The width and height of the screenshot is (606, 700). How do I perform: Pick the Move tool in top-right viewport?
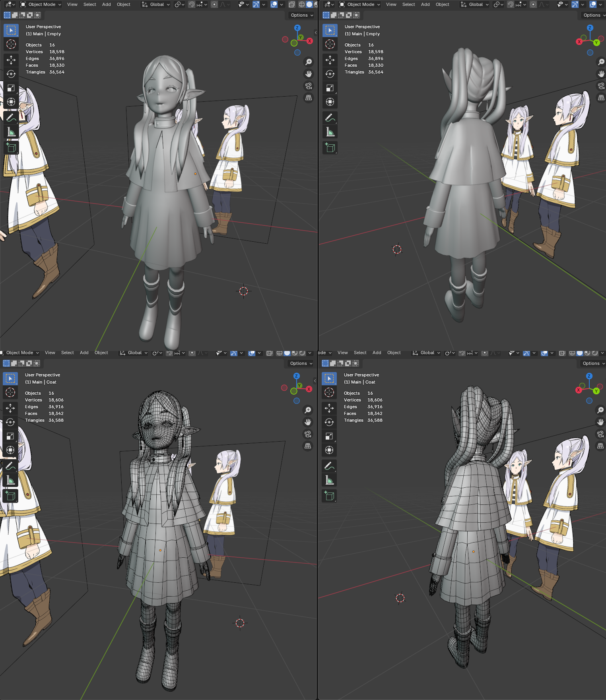[x=330, y=60]
